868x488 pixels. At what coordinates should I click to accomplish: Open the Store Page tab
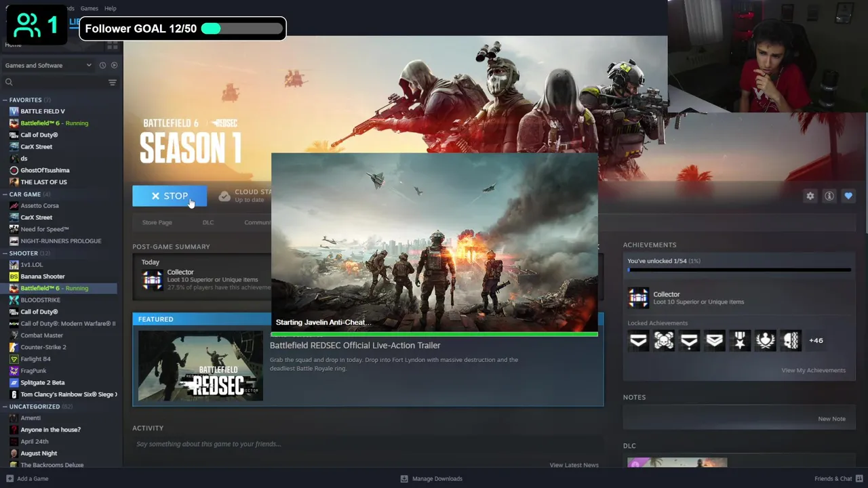coord(157,222)
